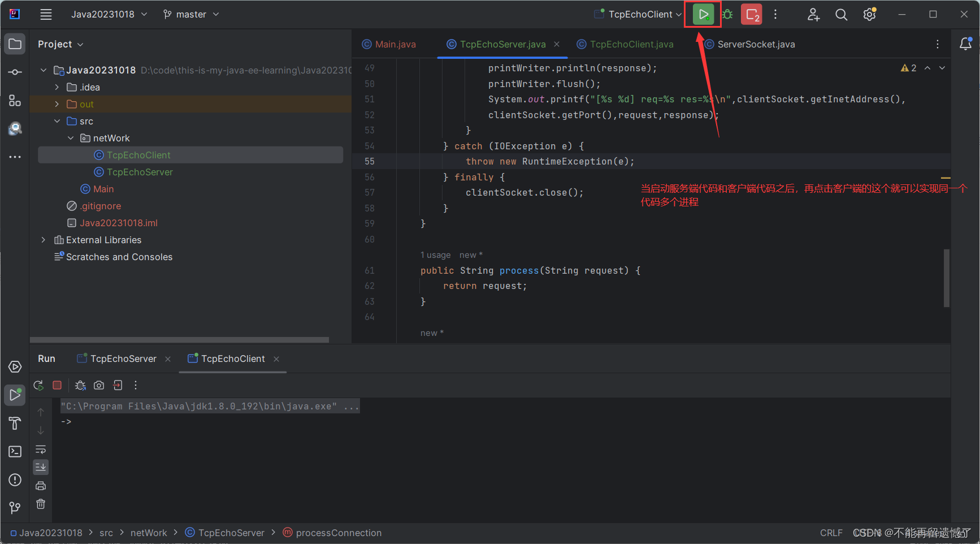This screenshot has width=980, height=544.
Task: Expand the .idea folder
Action: pos(57,87)
